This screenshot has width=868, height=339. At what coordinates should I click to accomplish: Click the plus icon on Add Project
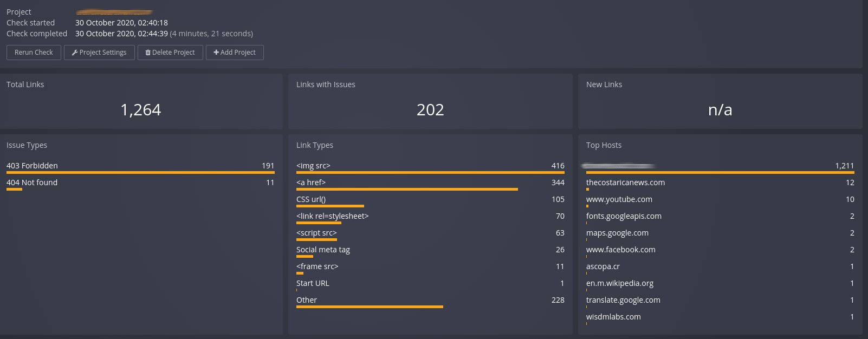point(216,53)
